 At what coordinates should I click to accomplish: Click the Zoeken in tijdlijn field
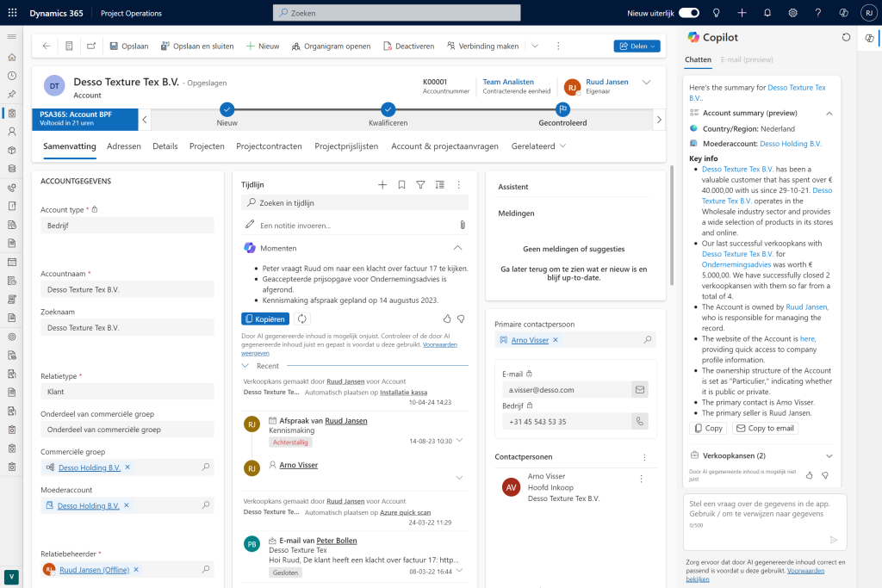point(354,203)
